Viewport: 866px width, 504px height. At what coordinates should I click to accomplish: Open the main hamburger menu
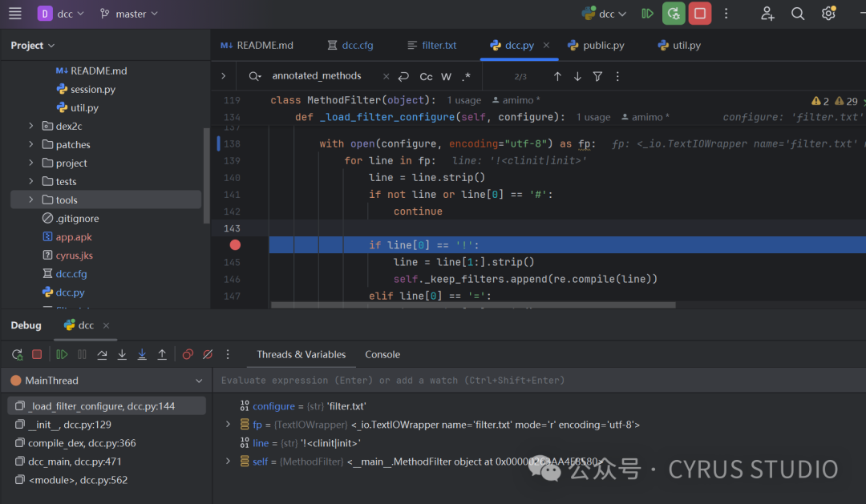click(15, 14)
